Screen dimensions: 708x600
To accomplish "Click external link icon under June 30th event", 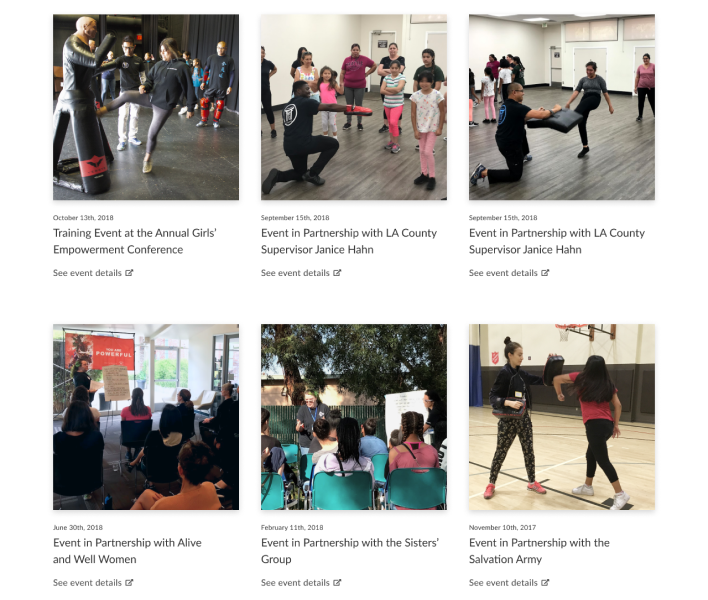I will click(129, 582).
